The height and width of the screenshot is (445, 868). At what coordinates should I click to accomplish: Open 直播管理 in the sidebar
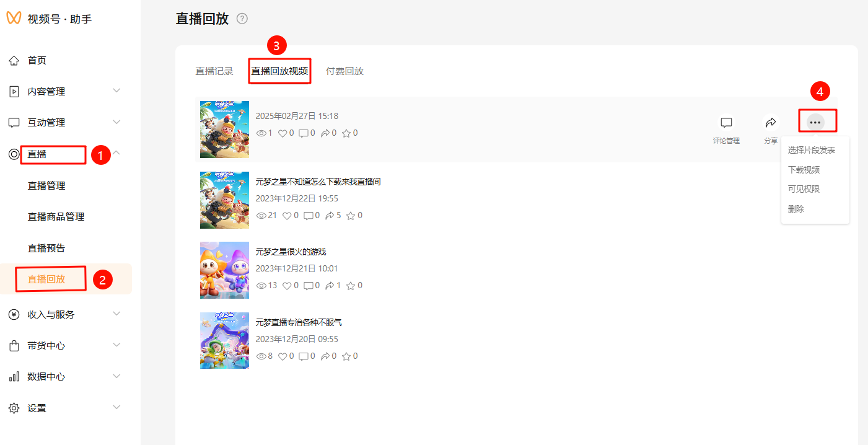click(46, 186)
